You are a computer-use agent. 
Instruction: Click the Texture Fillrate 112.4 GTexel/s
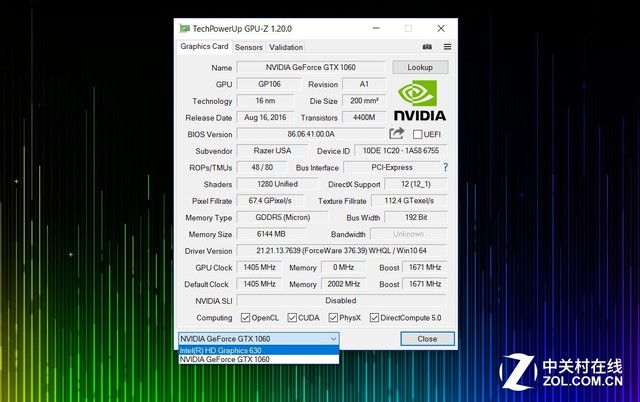[x=409, y=201]
